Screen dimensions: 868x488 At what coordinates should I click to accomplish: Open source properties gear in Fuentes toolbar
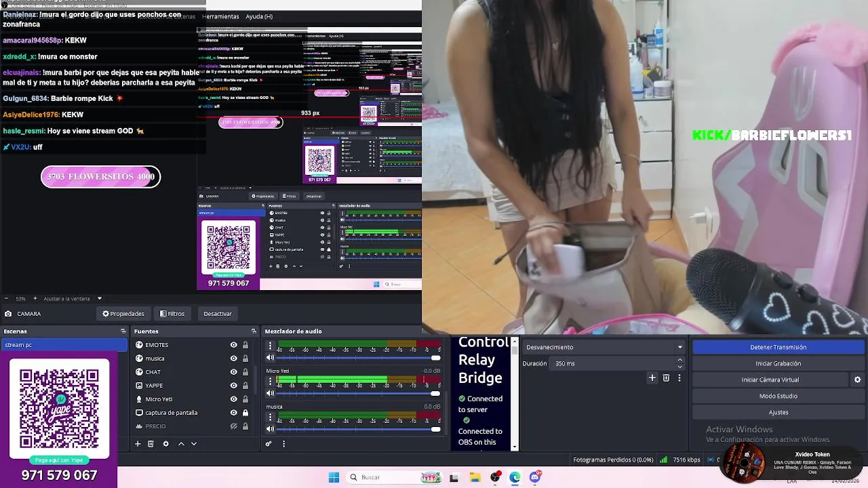point(165,444)
